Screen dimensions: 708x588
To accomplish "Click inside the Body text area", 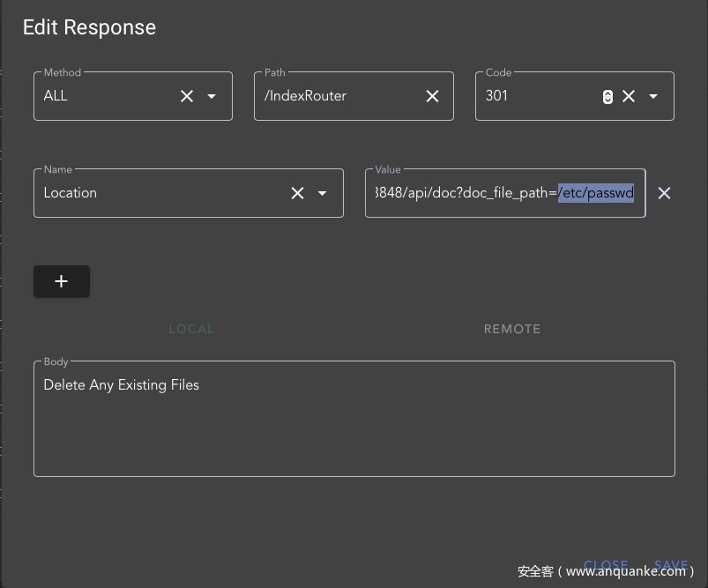I will click(353, 423).
